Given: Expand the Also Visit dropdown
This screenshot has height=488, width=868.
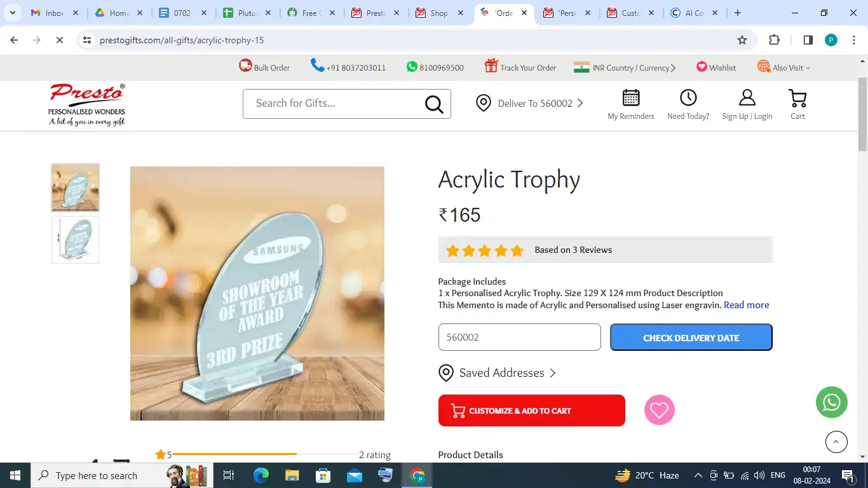Looking at the screenshot, I should (783, 67).
